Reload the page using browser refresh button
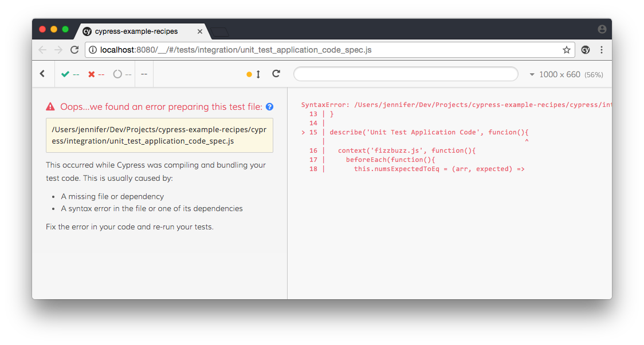 pos(74,50)
